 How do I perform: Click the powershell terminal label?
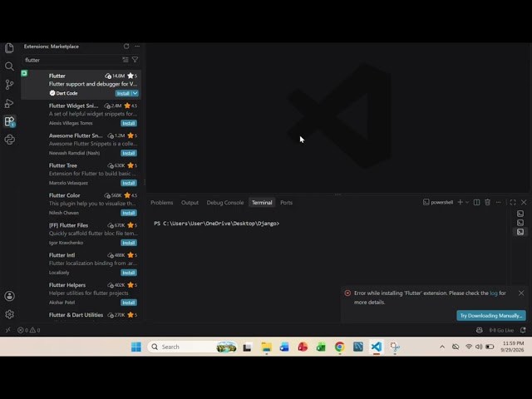[x=438, y=202]
